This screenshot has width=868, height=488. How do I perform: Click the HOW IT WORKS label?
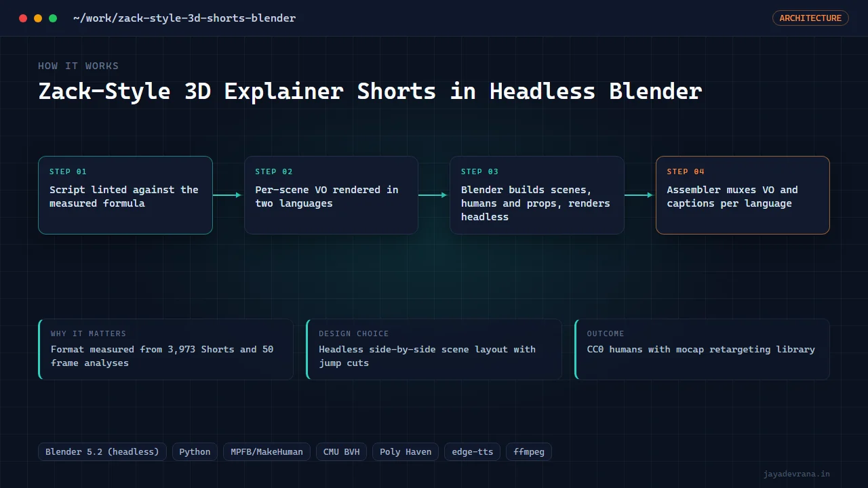pyautogui.click(x=79, y=66)
